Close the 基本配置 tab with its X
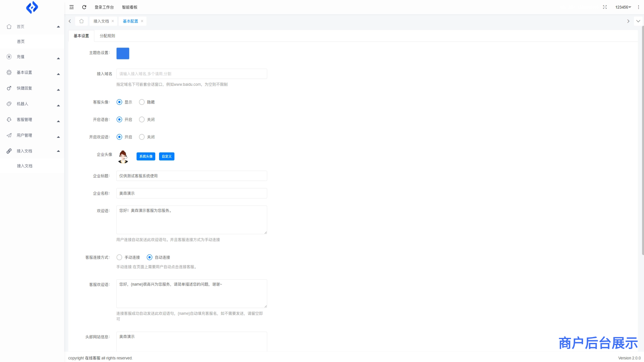 (142, 21)
